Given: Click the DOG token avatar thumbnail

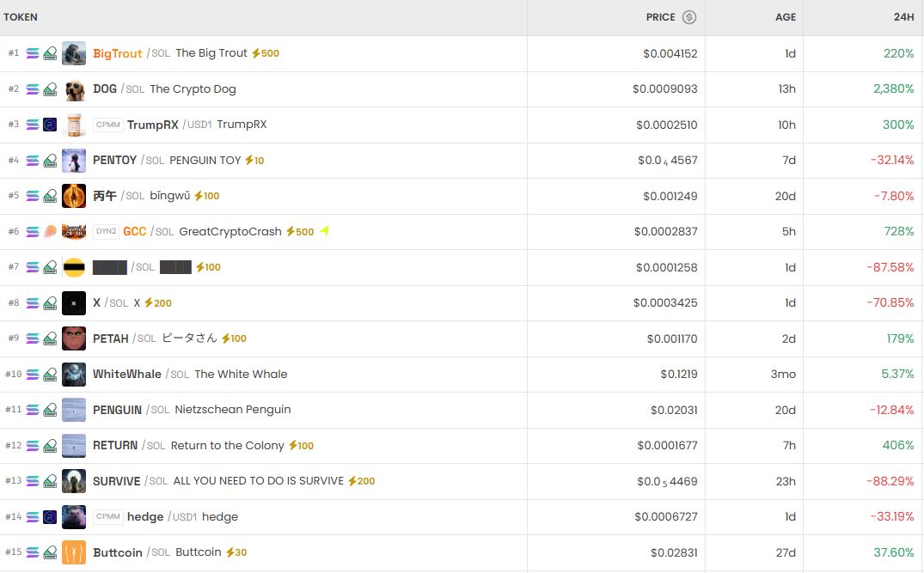Looking at the screenshot, I should coord(74,88).
